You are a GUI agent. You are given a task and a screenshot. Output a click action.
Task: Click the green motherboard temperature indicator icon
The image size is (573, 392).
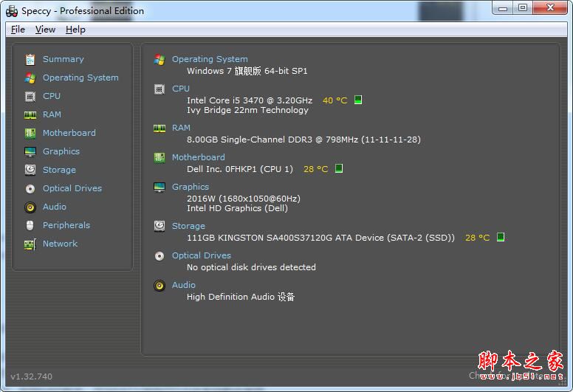339,168
